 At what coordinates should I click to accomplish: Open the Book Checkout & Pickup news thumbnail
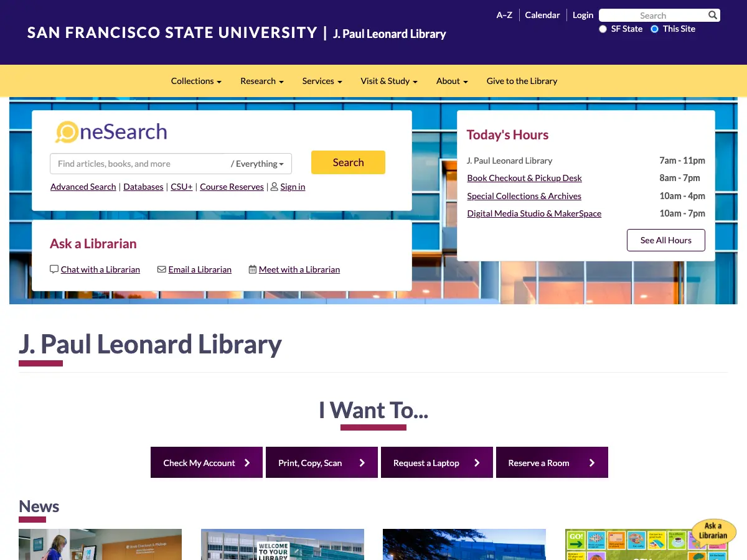coord(100,544)
